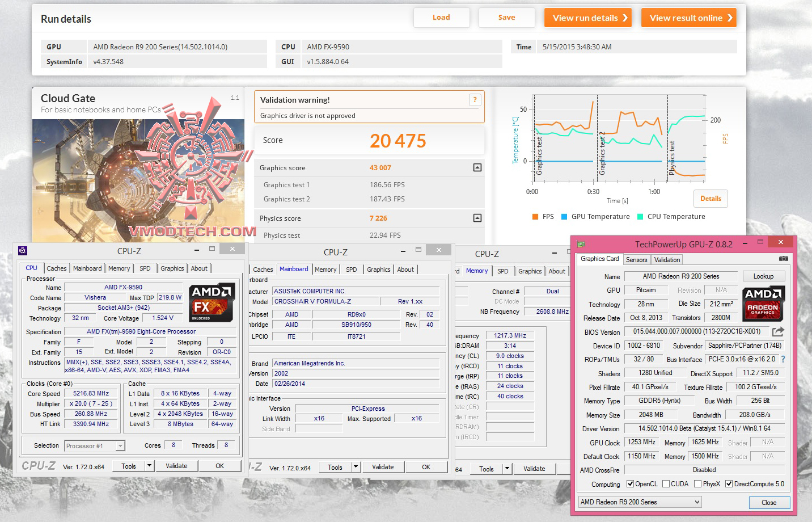This screenshot has width=812, height=522.
Task: Collapse the Physics score section icon
Action: tap(477, 218)
